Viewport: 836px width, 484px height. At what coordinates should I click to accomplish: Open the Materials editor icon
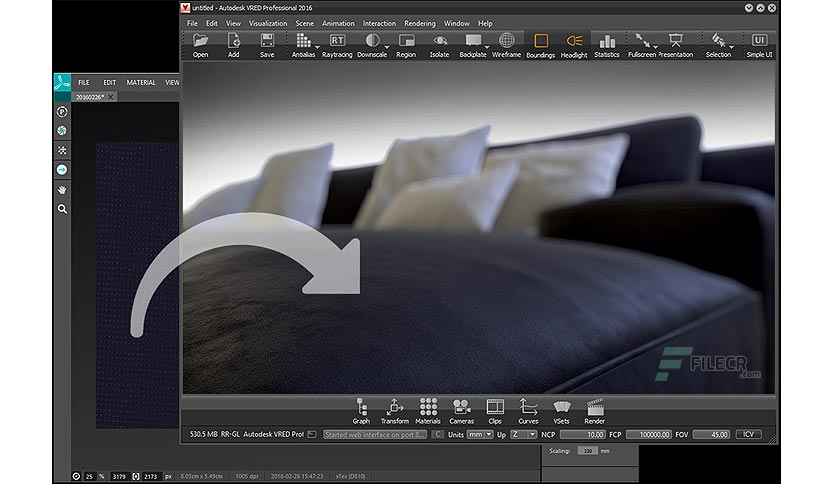tap(428, 407)
